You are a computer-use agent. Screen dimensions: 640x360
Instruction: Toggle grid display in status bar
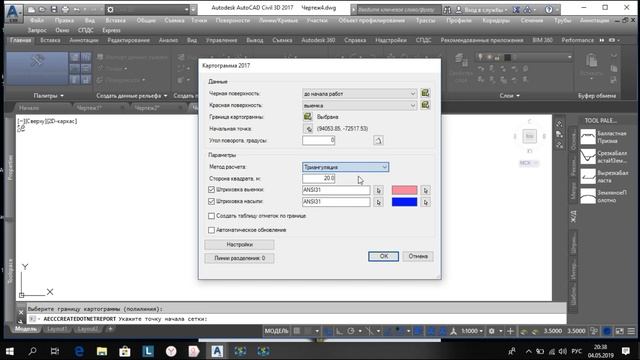coord(297,331)
